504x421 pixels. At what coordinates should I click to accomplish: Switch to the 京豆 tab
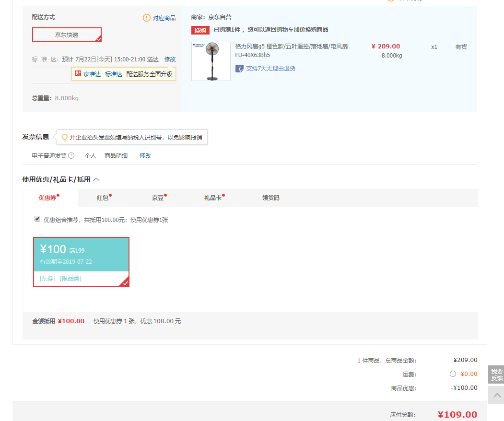158,198
